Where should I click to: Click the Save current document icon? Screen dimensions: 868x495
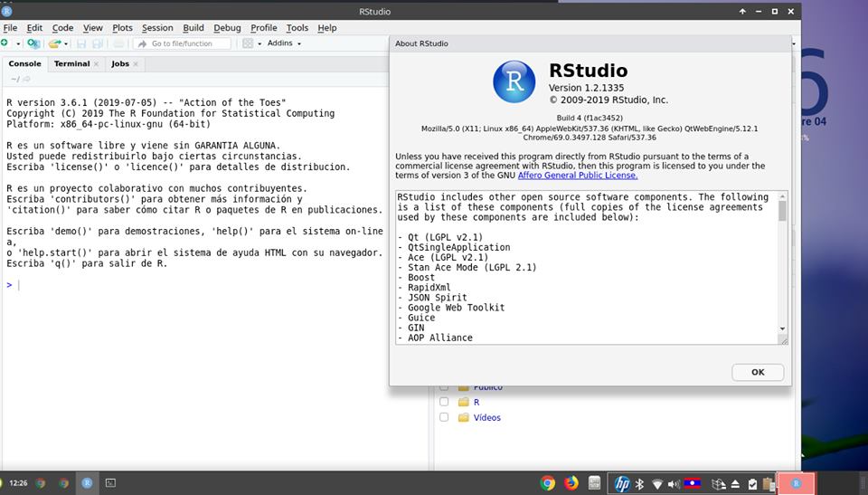pos(81,43)
